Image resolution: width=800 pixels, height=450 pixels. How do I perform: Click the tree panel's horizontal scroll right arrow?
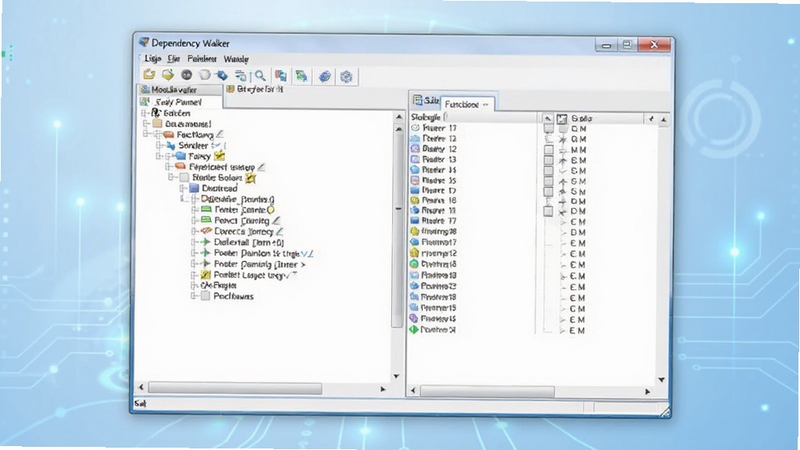(383, 389)
